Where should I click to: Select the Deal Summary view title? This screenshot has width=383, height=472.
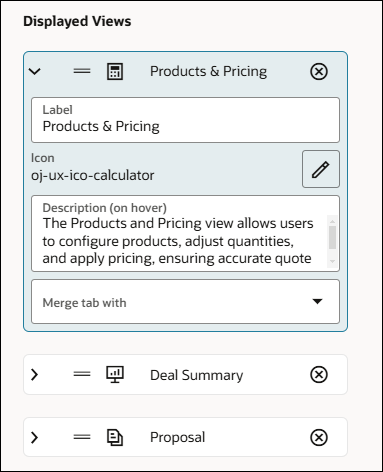pyautogui.click(x=197, y=375)
